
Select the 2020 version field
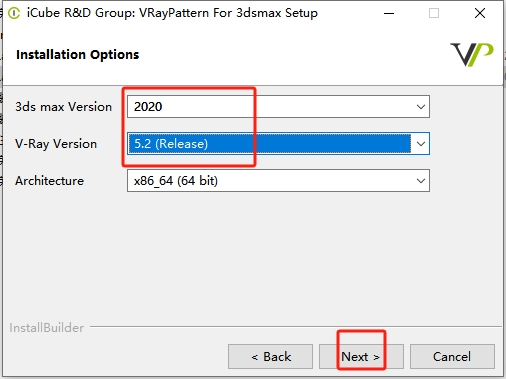pos(278,107)
